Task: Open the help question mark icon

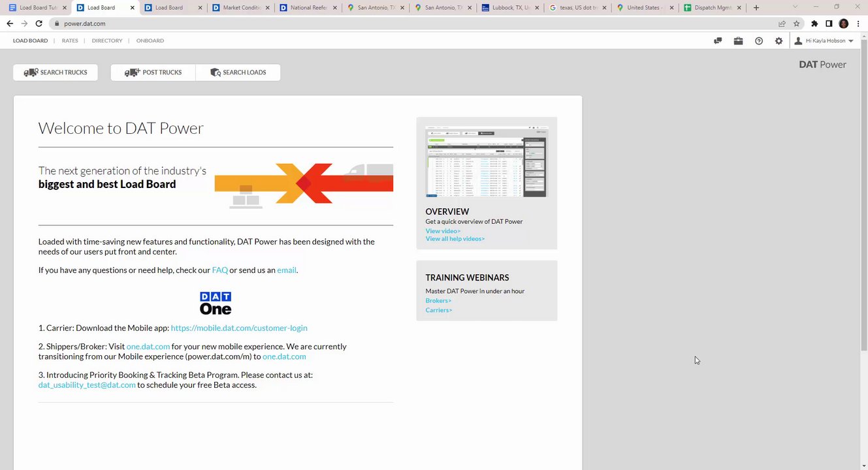Action: click(758, 40)
